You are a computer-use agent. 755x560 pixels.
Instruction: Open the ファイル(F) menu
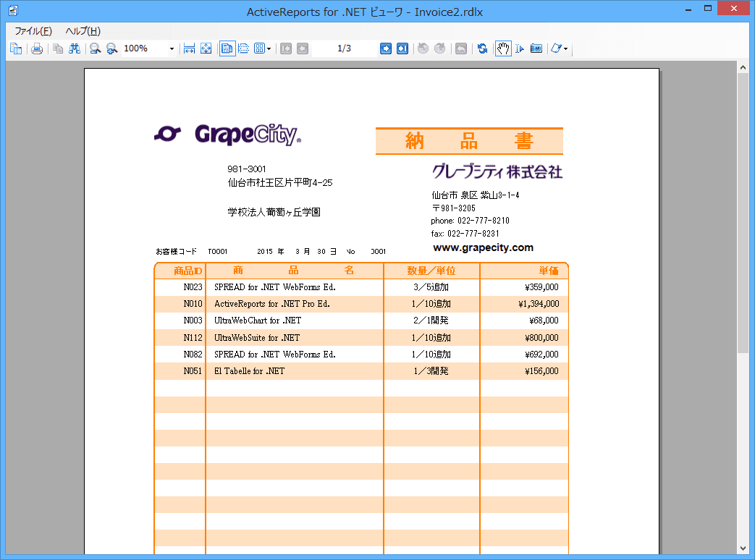point(33,31)
